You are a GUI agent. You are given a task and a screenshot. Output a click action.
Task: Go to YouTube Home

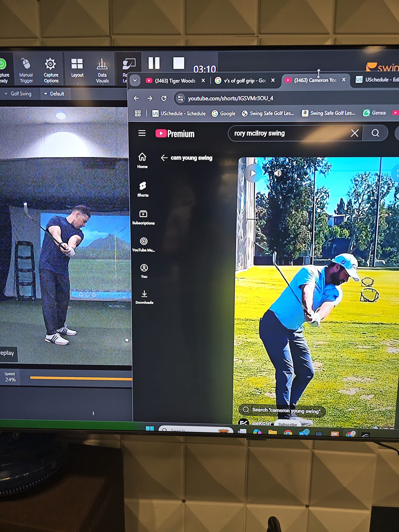142,160
